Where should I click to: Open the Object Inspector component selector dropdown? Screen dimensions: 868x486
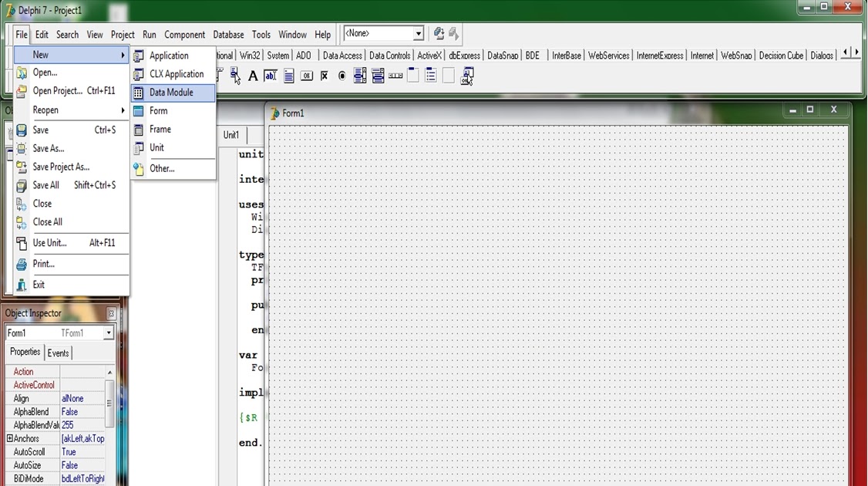pyautogui.click(x=109, y=333)
